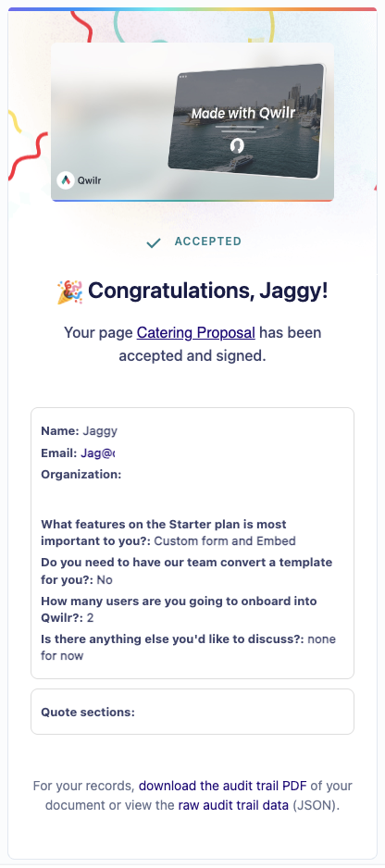Click the accepted checkmark icon
Screen dimensions: 385x868
(154, 242)
